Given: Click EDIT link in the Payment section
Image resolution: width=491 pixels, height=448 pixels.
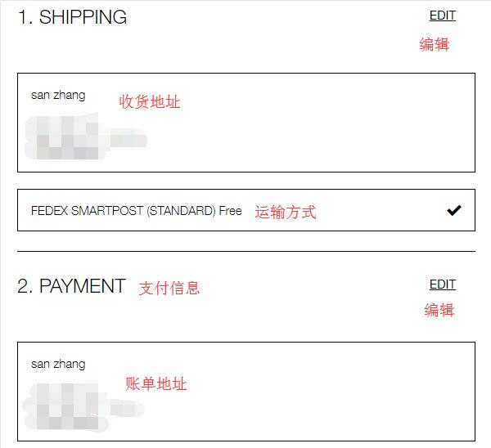Looking at the screenshot, I should coord(442,284).
